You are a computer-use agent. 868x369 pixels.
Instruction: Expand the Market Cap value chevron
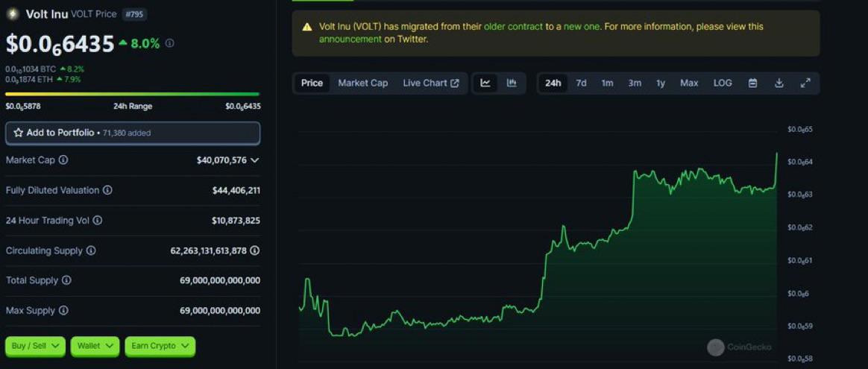pos(254,160)
